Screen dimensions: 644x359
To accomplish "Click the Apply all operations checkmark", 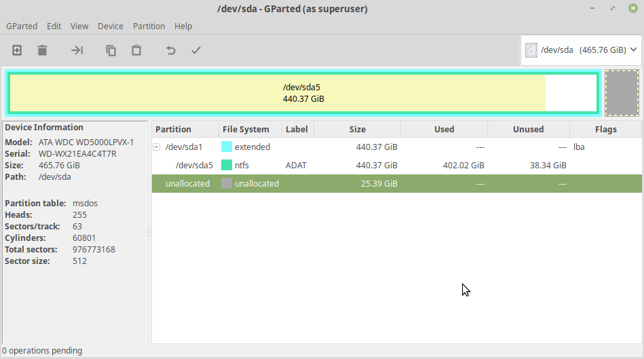I will coord(196,50).
